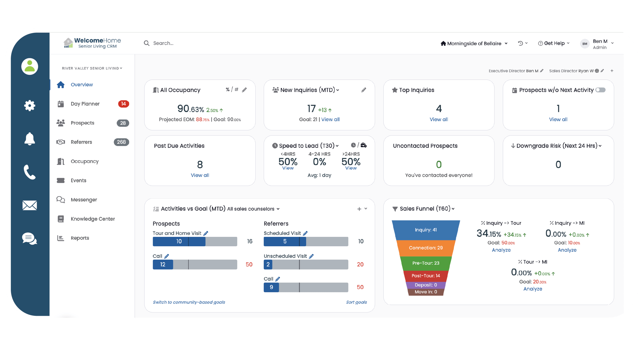The height and width of the screenshot is (339, 644).
Task: Expand the All sales counselors dropdown
Action: [253, 209]
